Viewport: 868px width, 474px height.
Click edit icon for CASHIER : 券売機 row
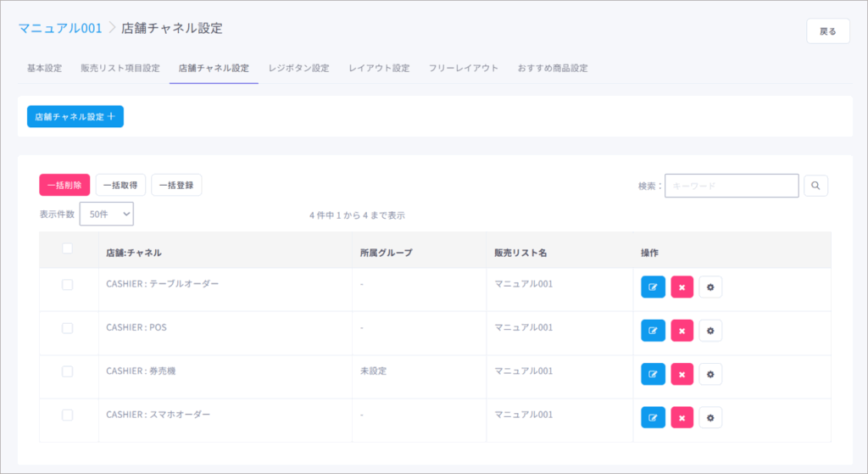653,374
